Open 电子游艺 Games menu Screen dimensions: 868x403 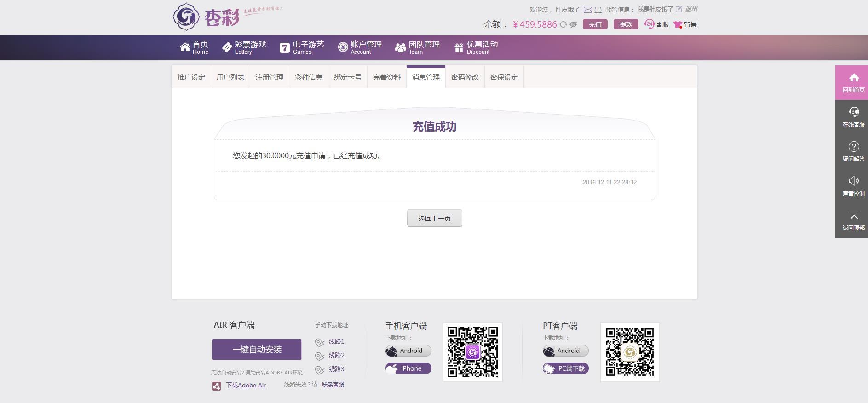[x=302, y=47]
